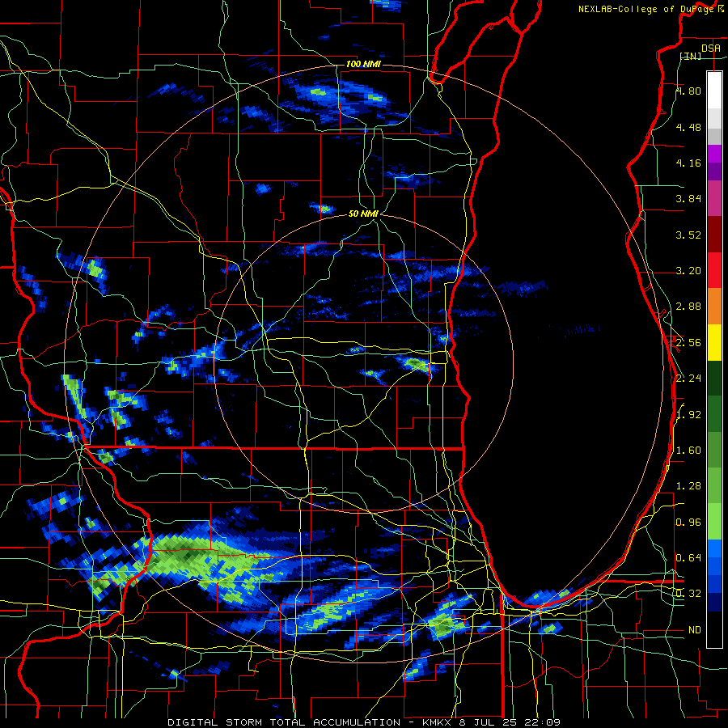
Task: Click the 2.56 legend value
Action: coord(688,343)
